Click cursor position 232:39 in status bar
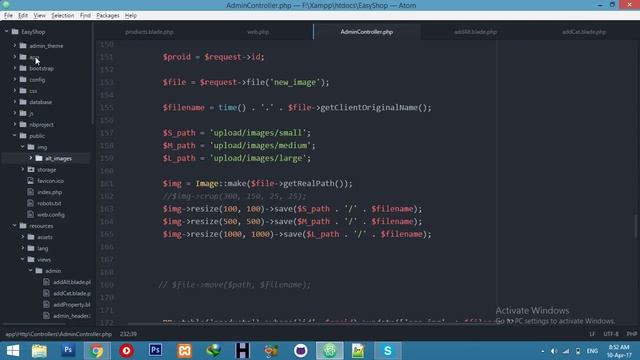 click(x=128, y=334)
